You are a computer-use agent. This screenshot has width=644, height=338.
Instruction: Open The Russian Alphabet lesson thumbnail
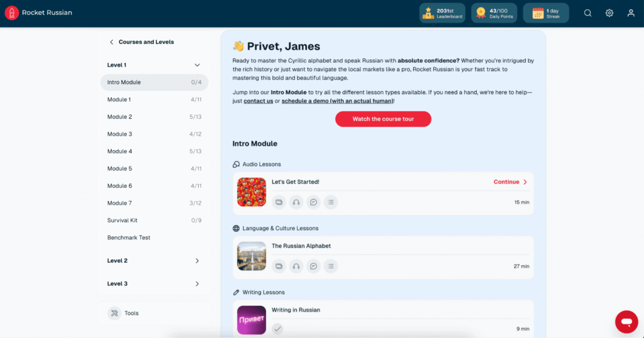(x=252, y=256)
